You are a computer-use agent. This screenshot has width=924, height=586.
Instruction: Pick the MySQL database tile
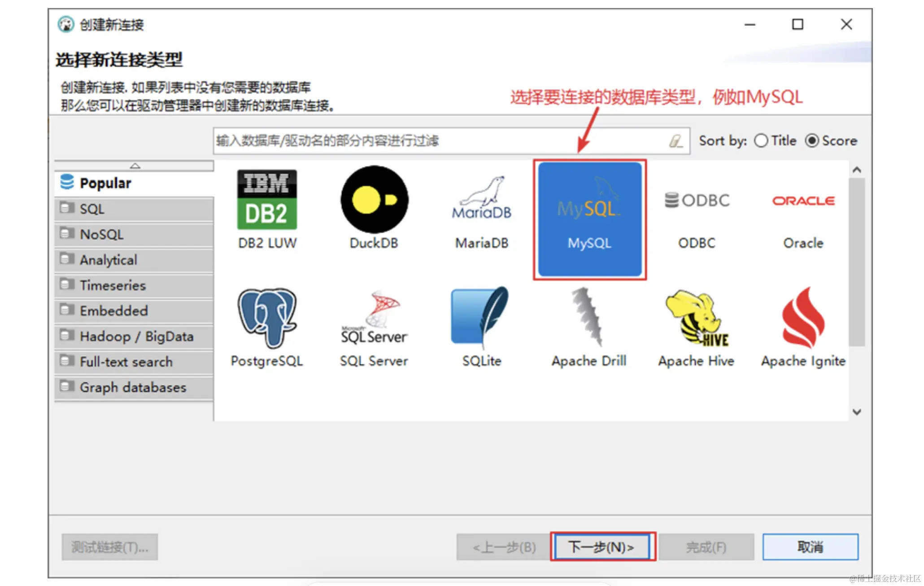(590, 219)
